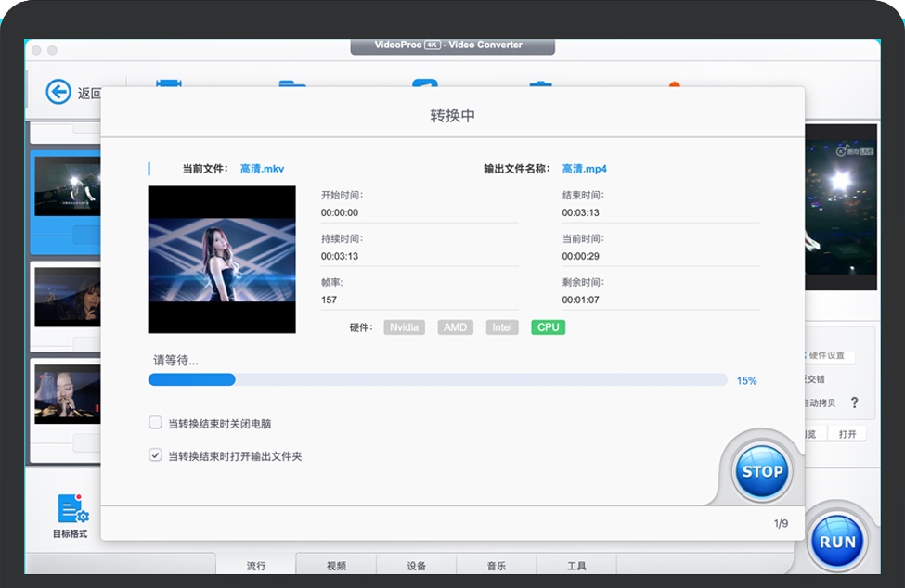Open the 音乐 (Music) tab
The width and height of the screenshot is (905, 588).
[x=496, y=566]
